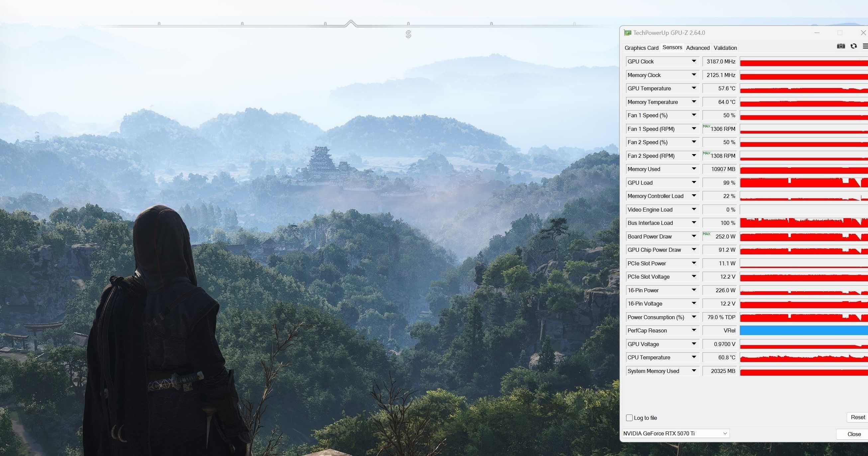Open the GPU Chip Power Draw dropdown
Viewport: 868px width, 456px height.
(x=694, y=249)
